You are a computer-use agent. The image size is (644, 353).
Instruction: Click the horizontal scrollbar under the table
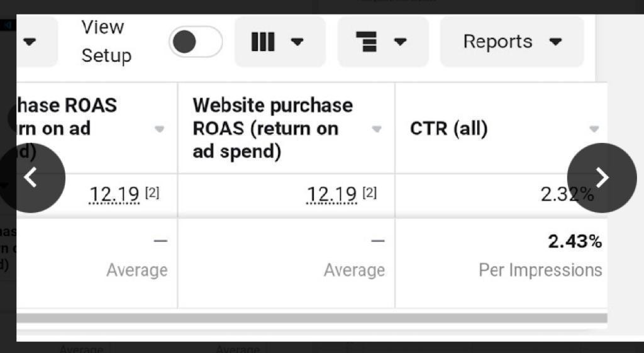312,318
